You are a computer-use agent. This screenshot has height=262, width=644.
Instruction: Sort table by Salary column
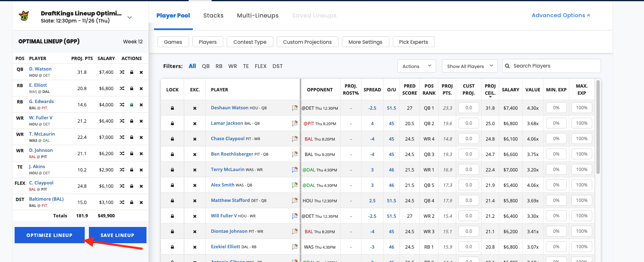510,90
